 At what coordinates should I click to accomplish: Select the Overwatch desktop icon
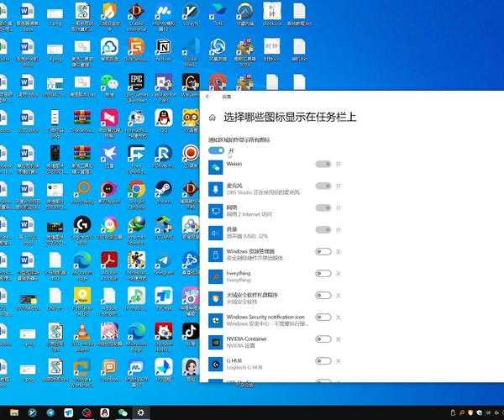click(245, 12)
